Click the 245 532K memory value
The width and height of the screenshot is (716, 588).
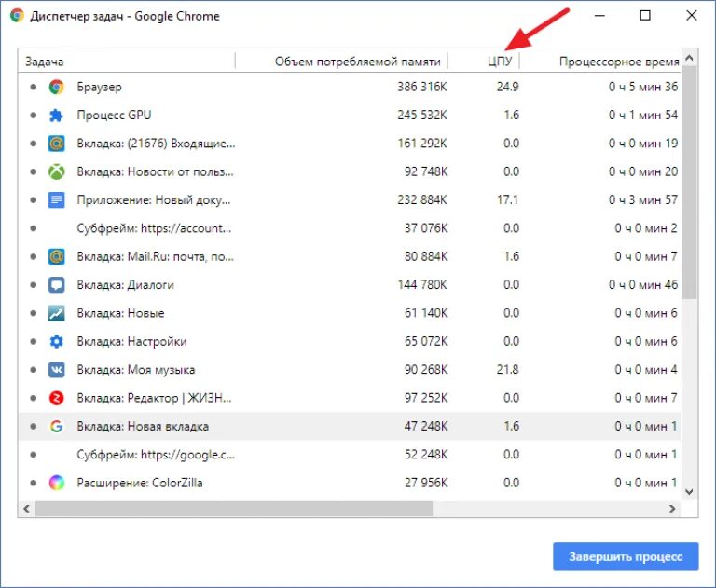coord(422,115)
